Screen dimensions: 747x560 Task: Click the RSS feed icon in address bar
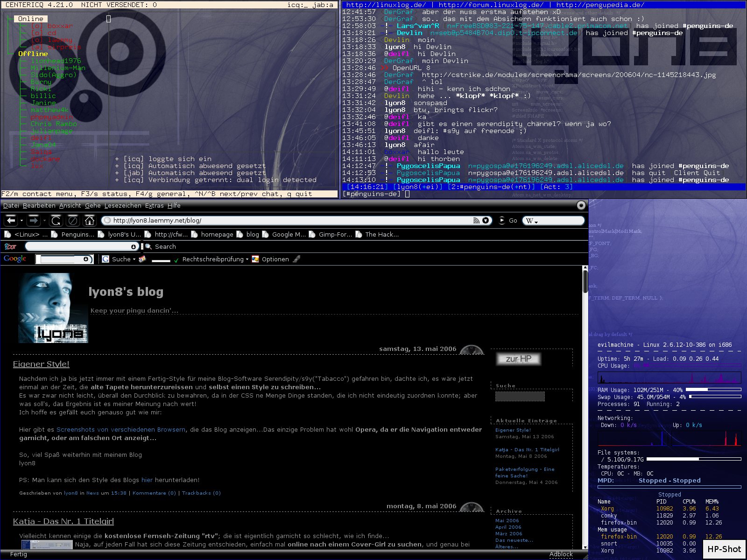pyautogui.click(x=476, y=220)
